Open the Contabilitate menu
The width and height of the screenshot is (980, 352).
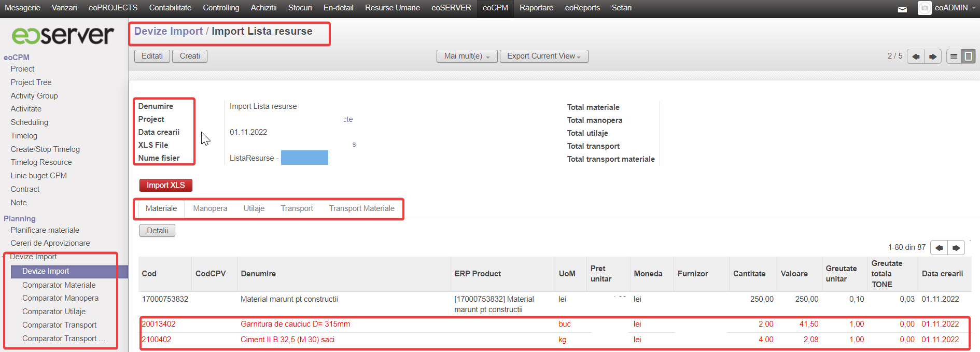[170, 8]
